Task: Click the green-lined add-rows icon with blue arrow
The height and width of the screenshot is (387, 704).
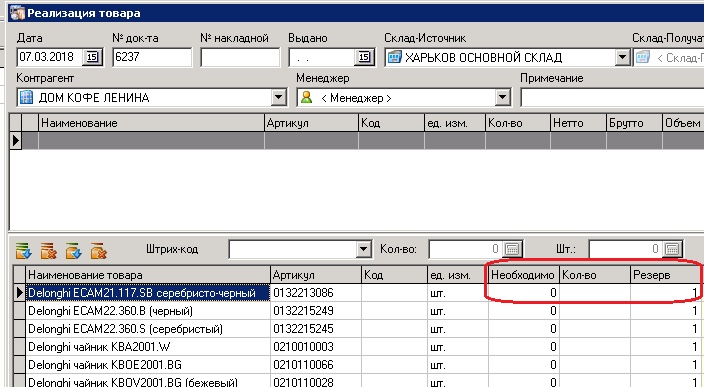Action: tap(23, 251)
